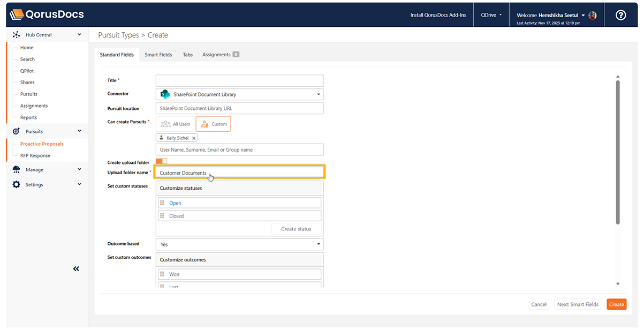Click the Title input field

tap(239, 80)
